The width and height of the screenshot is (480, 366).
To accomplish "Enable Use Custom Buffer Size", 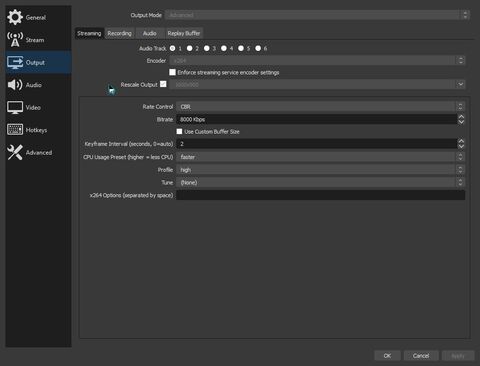I will [179, 131].
